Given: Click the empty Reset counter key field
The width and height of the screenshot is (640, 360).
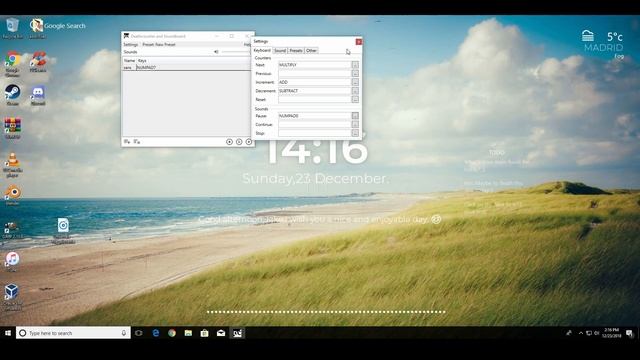Looking at the screenshot, I should [x=315, y=99].
